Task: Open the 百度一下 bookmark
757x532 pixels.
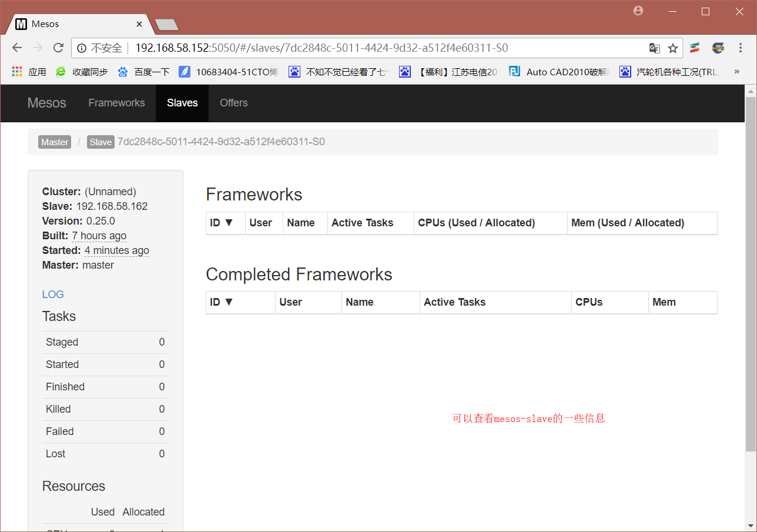Action: [x=143, y=72]
